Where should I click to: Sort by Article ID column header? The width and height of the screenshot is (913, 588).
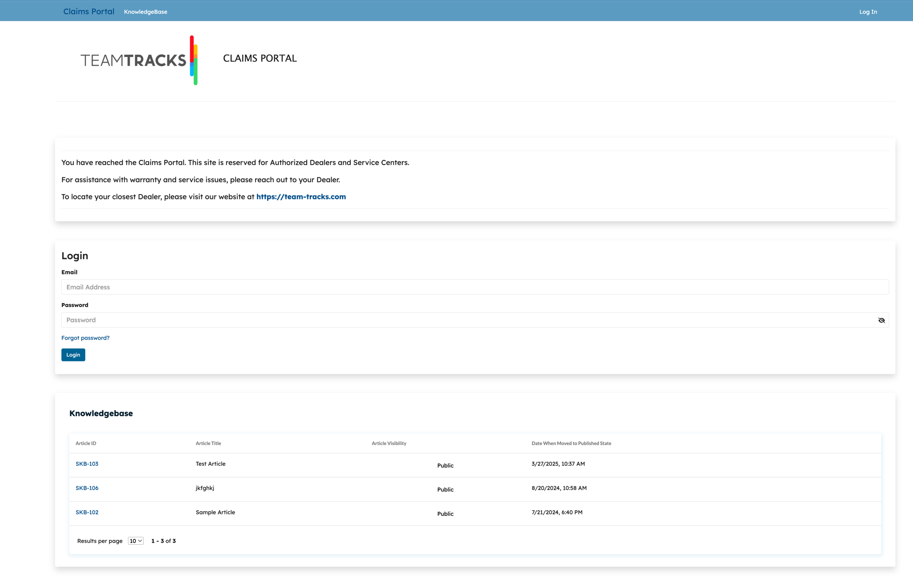click(86, 443)
